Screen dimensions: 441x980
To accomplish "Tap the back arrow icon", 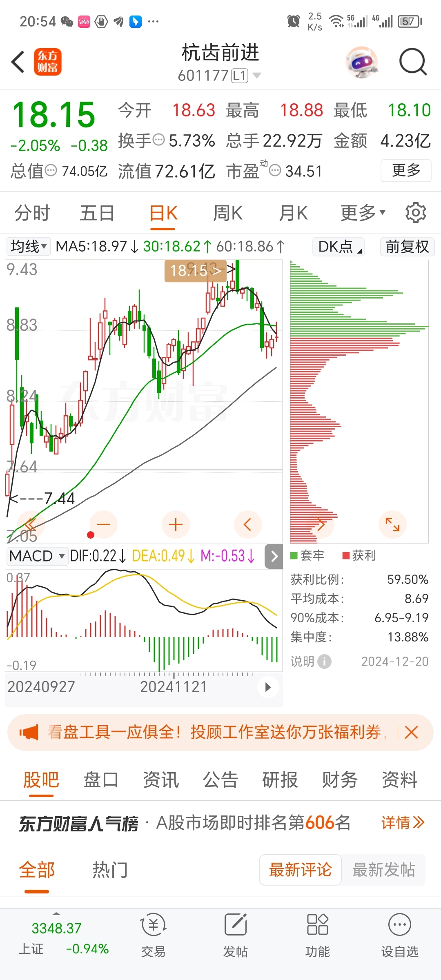I will tap(18, 62).
